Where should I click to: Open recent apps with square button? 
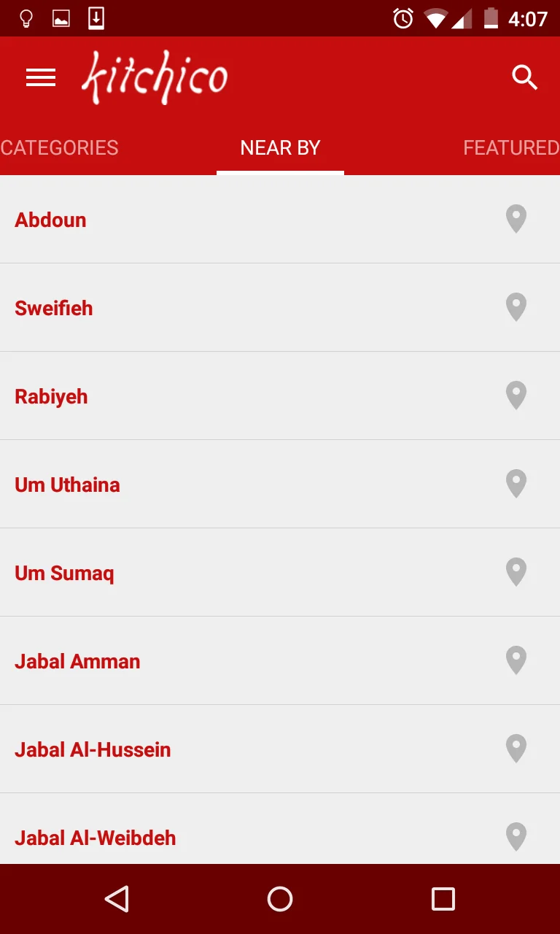pyautogui.click(x=443, y=899)
